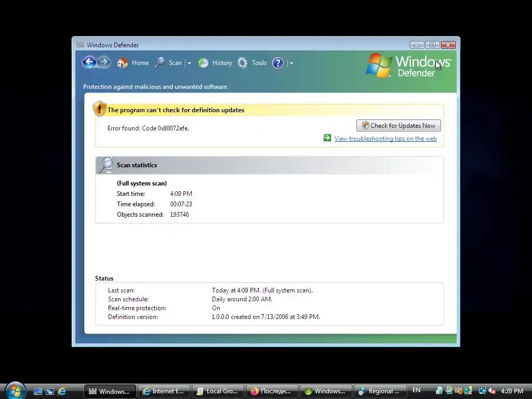Click the Time elapsed value 00:07:23

(181, 204)
